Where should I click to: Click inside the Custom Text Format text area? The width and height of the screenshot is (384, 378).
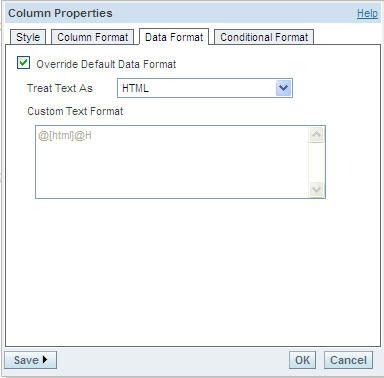(x=172, y=162)
